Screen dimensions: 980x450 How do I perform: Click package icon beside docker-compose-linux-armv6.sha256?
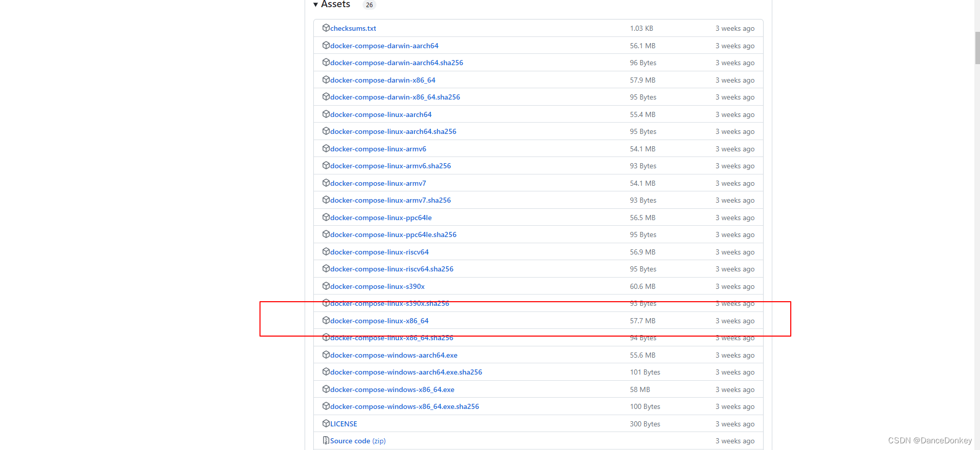point(326,165)
